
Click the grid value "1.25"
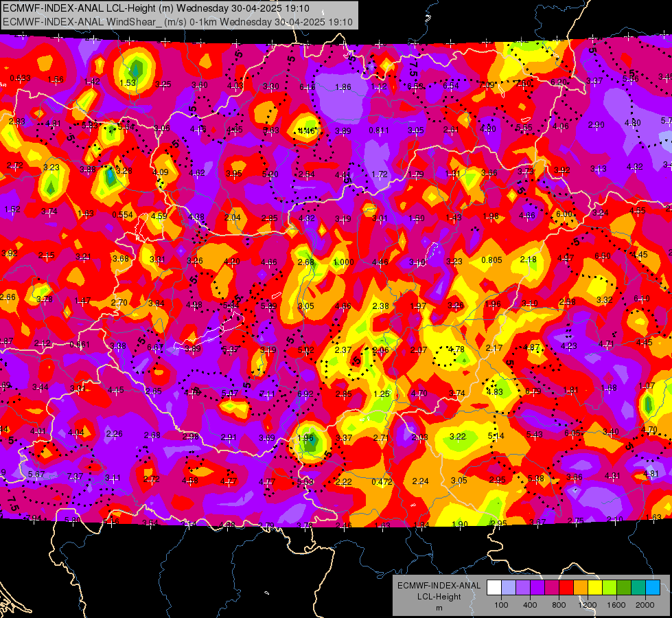coord(382,393)
